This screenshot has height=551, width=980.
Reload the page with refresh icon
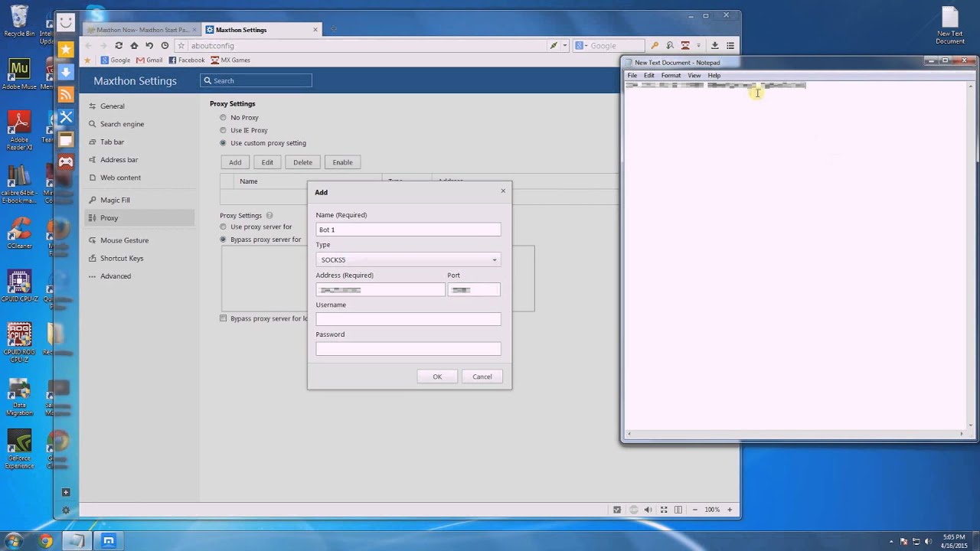(119, 45)
